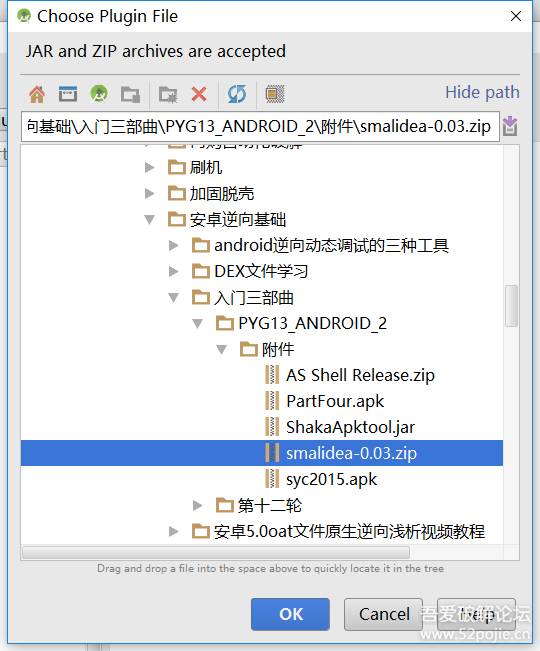Select PartFour.apk file

click(x=324, y=401)
